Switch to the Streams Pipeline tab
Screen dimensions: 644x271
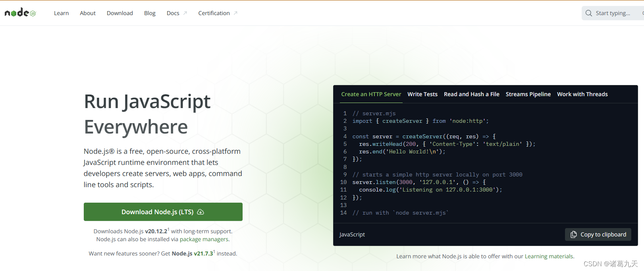pos(528,94)
